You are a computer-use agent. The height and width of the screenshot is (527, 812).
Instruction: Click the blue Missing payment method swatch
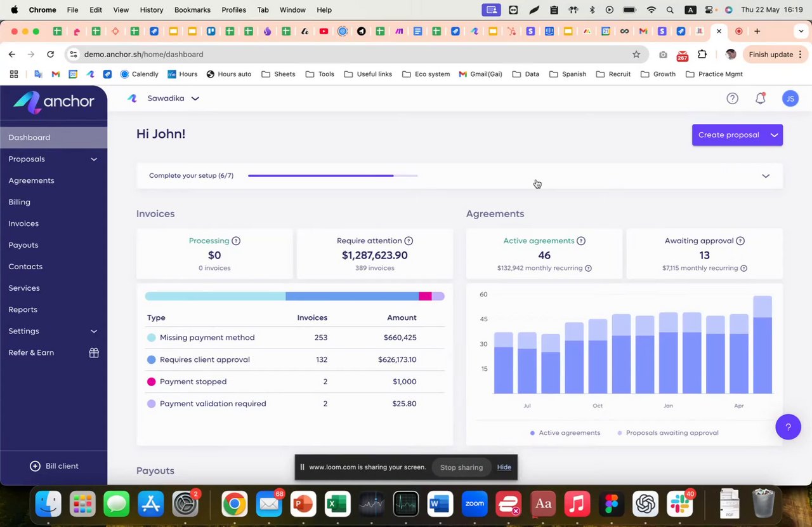coord(151,338)
